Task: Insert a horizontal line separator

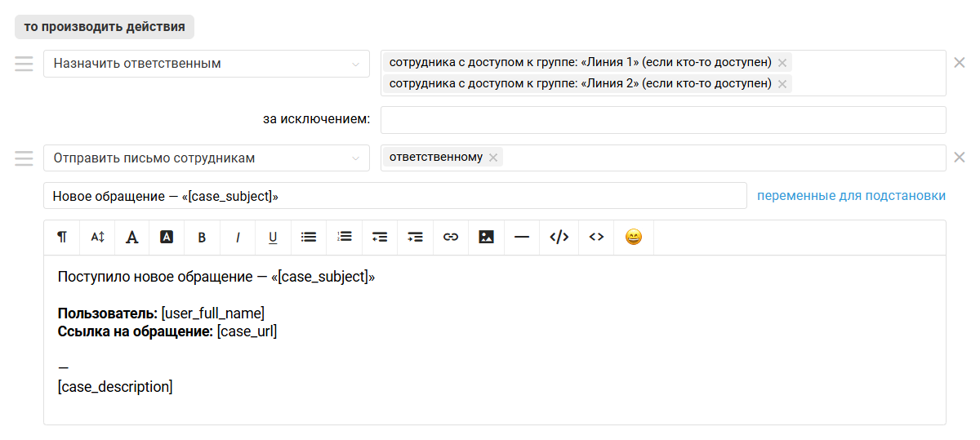Action: point(522,238)
